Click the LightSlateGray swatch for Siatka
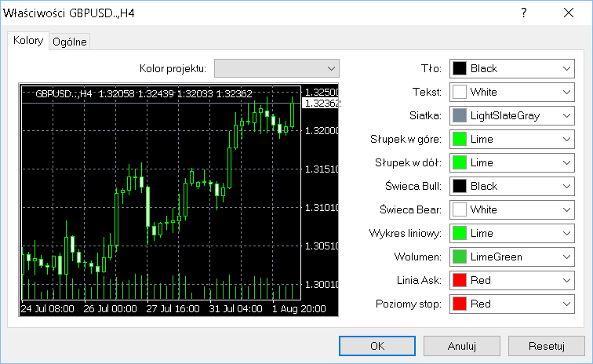This screenshot has width=593, height=364. click(x=460, y=115)
